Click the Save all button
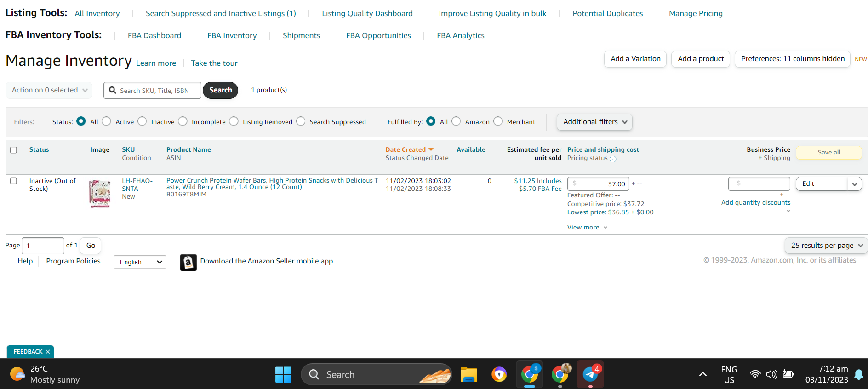The height and width of the screenshot is (389, 868). click(x=829, y=153)
